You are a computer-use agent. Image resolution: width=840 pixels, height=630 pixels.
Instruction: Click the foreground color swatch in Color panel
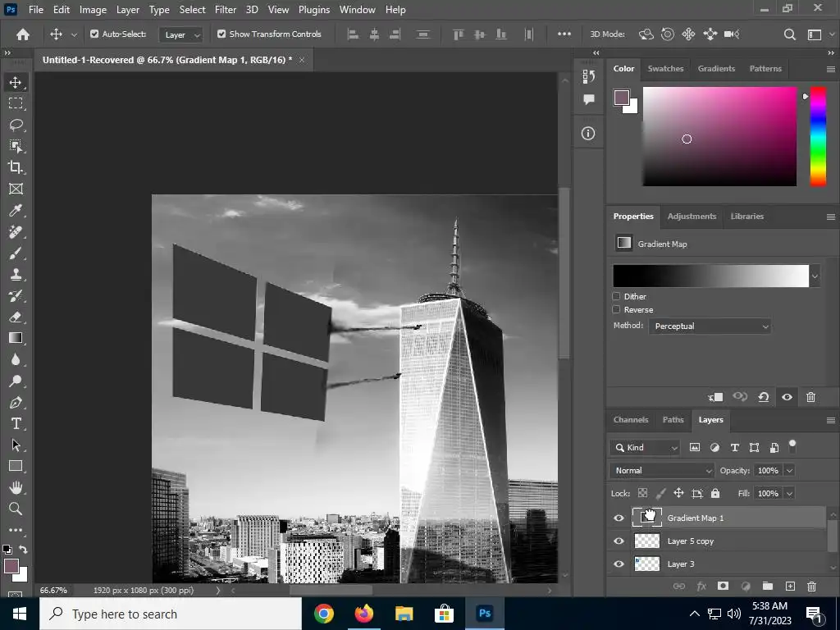pos(622,98)
